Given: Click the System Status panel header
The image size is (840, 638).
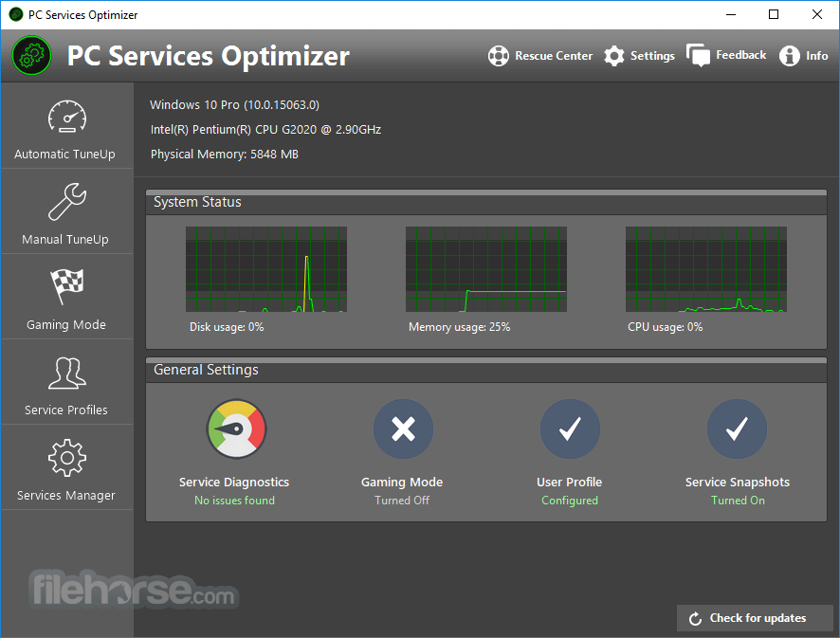Looking at the screenshot, I should point(486,202).
